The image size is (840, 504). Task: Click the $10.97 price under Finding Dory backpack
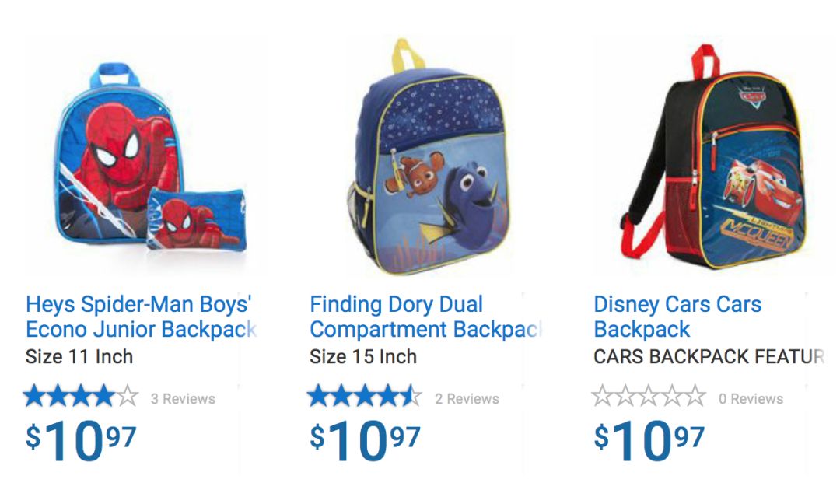[x=365, y=440]
